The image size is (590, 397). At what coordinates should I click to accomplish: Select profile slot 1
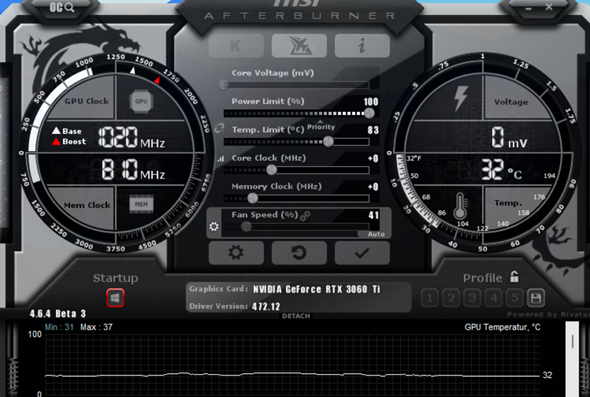pos(430,298)
